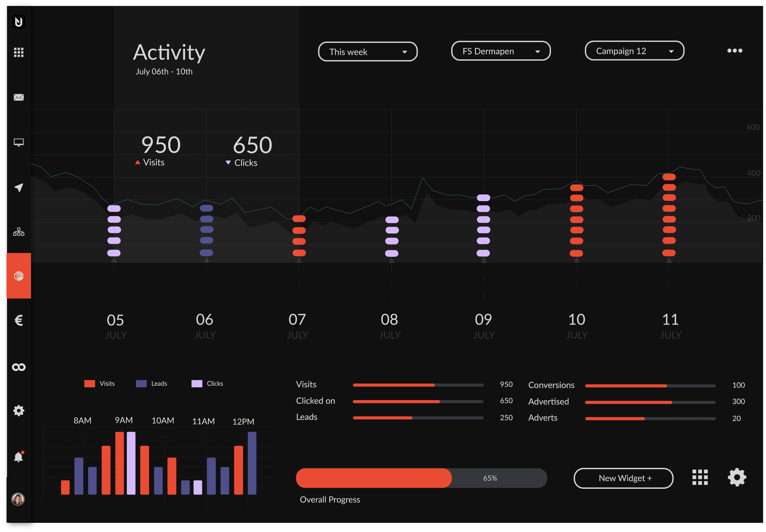Click the paper plane send icon
766x532 pixels.
click(19, 187)
